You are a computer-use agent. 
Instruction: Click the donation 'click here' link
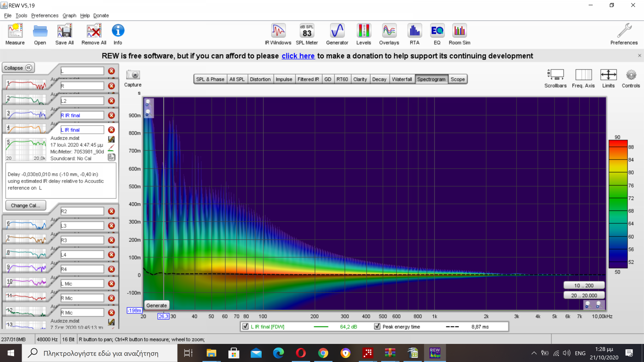298,56
